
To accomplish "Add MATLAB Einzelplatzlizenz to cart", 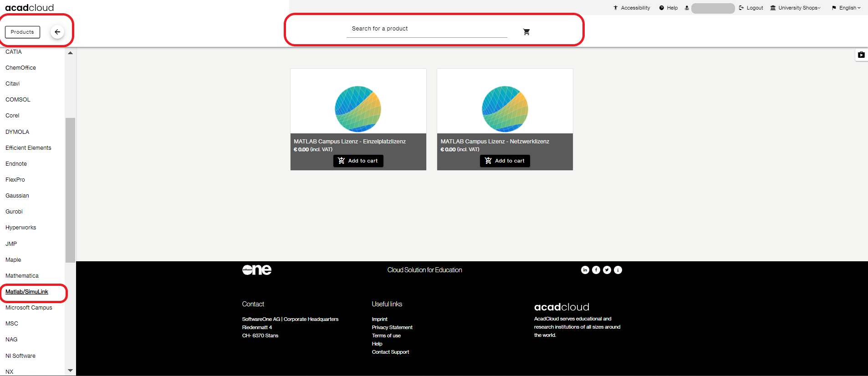I will pos(358,161).
